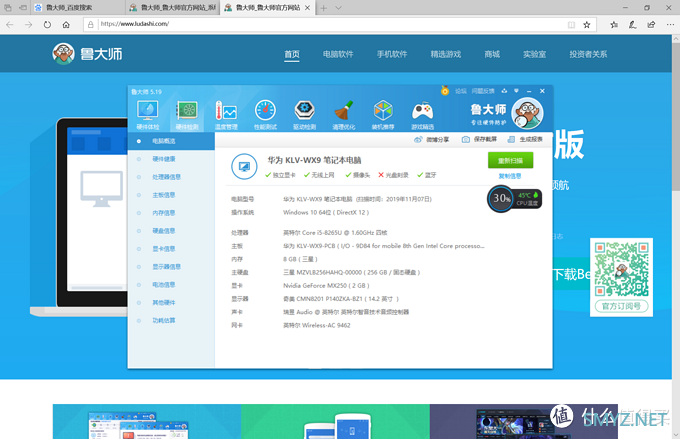Open 商城 navigation item

[x=492, y=54]
